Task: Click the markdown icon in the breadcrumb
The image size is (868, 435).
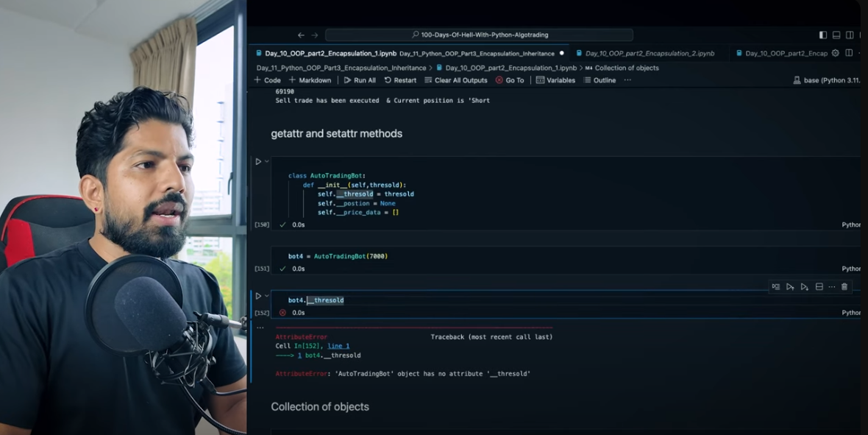Action: pos(588,68)
